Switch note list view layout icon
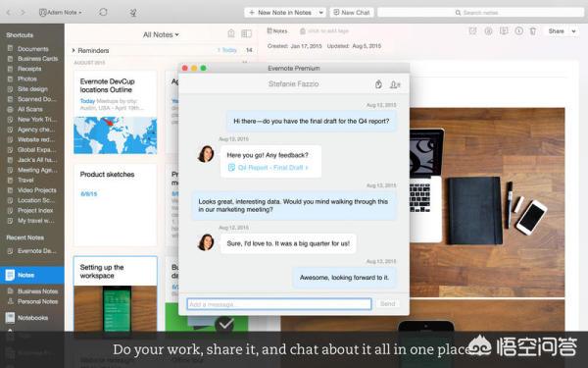The width and height of the screenshot is (588, 368). (x=246, y=33)
